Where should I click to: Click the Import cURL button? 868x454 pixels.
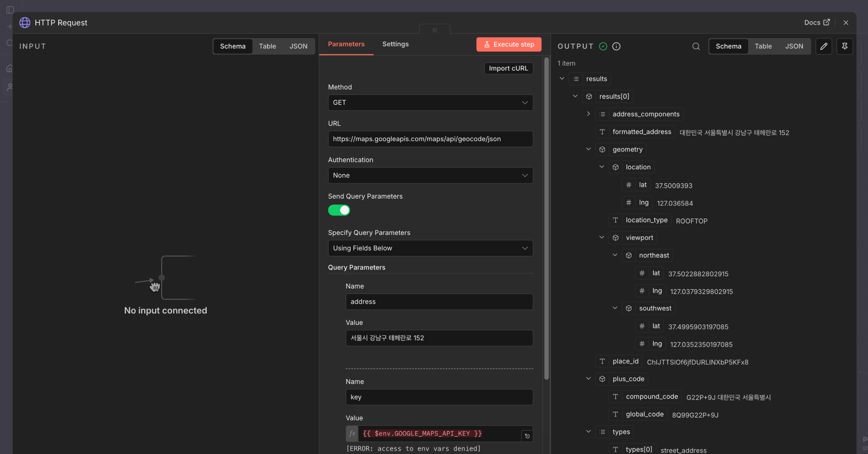[x=508, y=68]
